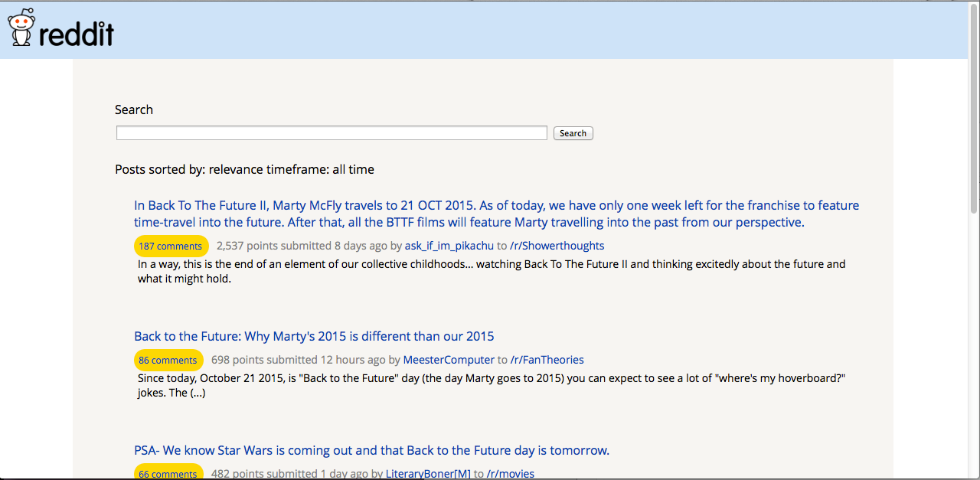The width and height of the screenshot is (980, 480).
Task: Open the 66 comments badge
Action: (x=168, y=472)
